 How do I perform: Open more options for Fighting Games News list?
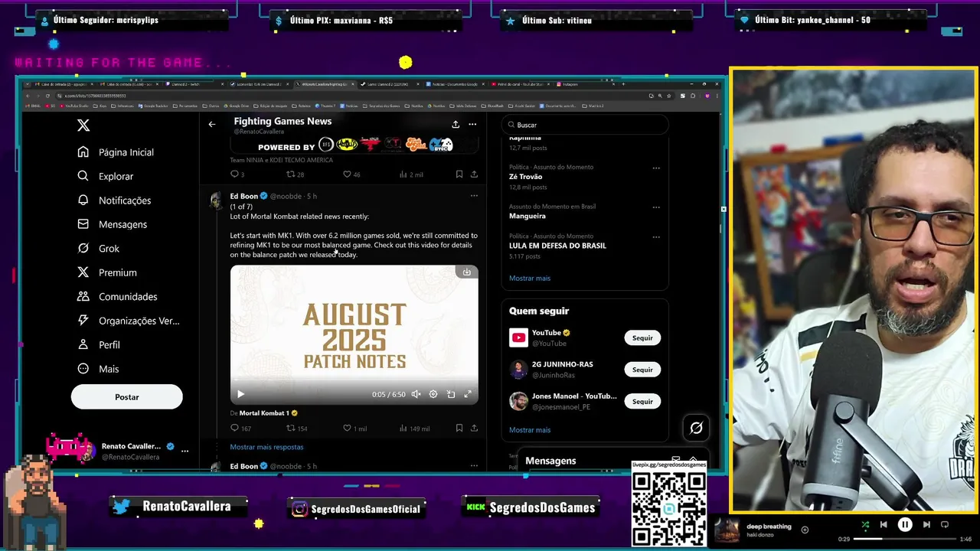(x=472, y=124)
